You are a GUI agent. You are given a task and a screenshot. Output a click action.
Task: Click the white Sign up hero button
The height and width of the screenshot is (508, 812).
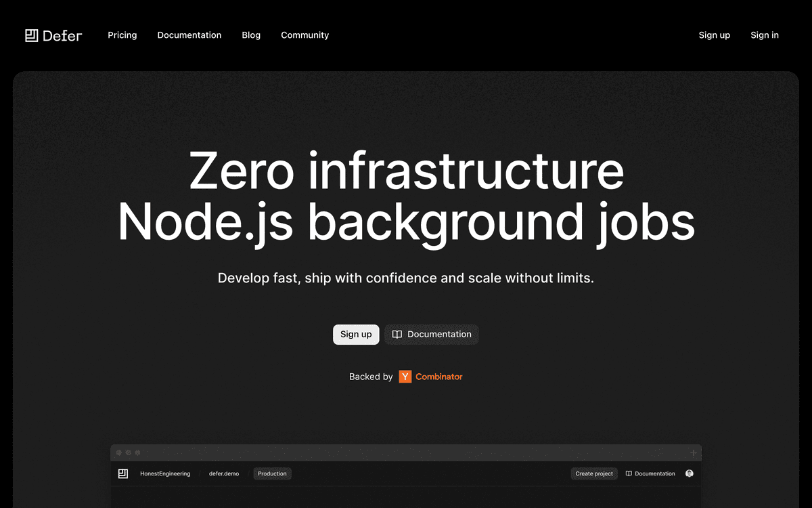pos(356,335)
